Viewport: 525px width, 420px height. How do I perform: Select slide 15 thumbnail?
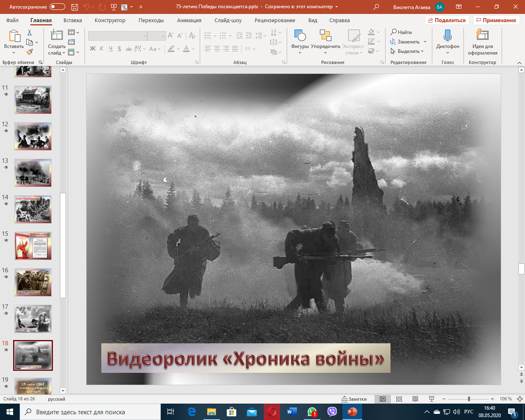33,246
